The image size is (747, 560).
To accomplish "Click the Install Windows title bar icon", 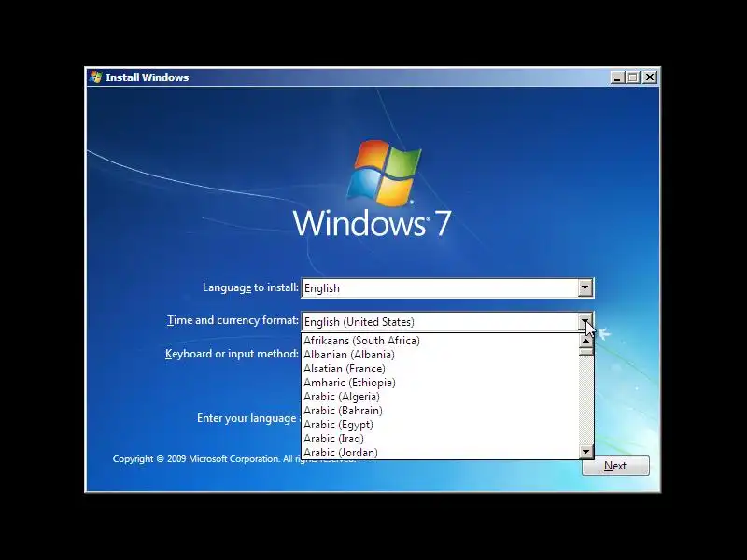I will [x=96, y=77].
